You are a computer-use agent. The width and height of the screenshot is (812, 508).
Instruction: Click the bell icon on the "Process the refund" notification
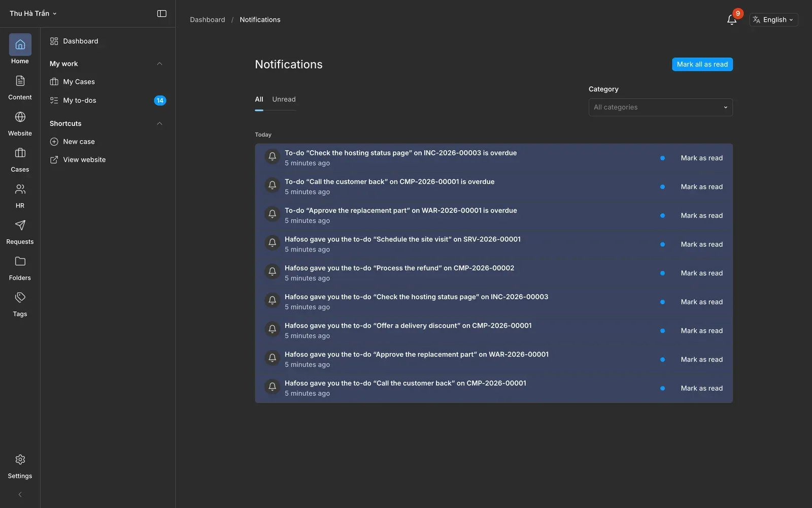pyautogui.click(x=273, y=271)
